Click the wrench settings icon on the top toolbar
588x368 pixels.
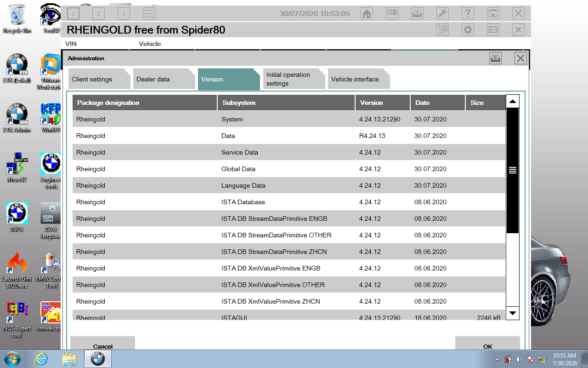tap(442, 13)
